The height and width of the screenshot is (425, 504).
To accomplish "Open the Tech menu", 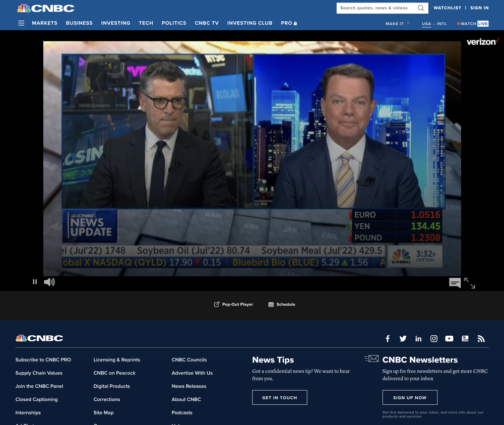I will tap(146, 23).
